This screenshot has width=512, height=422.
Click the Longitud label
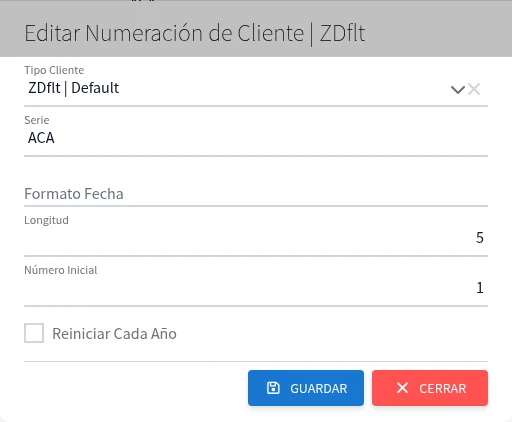46,220
